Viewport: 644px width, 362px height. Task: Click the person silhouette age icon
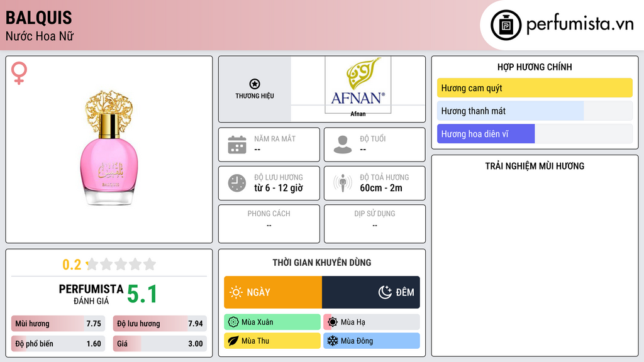coord(343,145)
